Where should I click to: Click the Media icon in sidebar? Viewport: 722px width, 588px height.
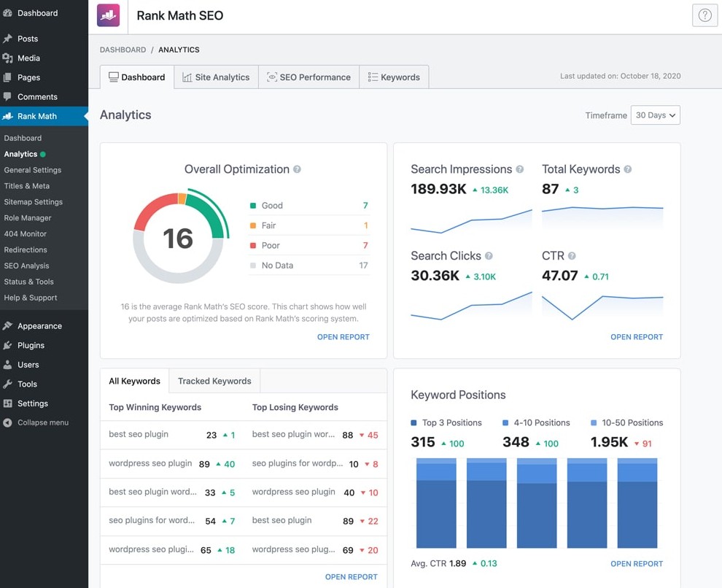pos(7,58)
